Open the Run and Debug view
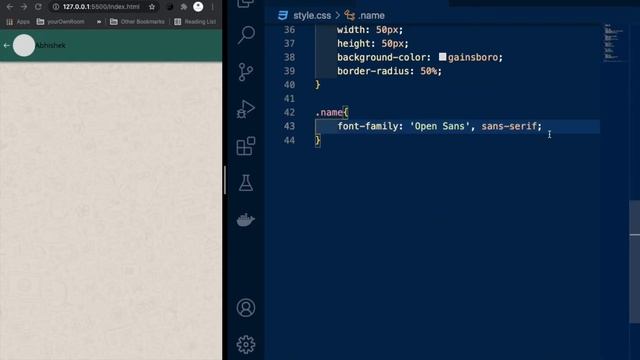The width and height of the screenshot is (640, 360). (x=246, y=109)
